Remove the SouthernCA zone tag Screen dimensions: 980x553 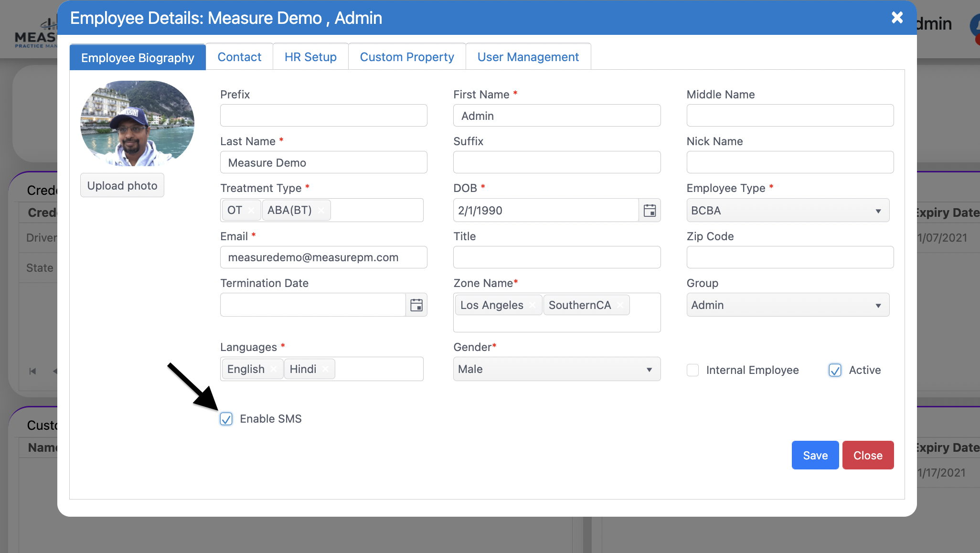click(620, 305)
